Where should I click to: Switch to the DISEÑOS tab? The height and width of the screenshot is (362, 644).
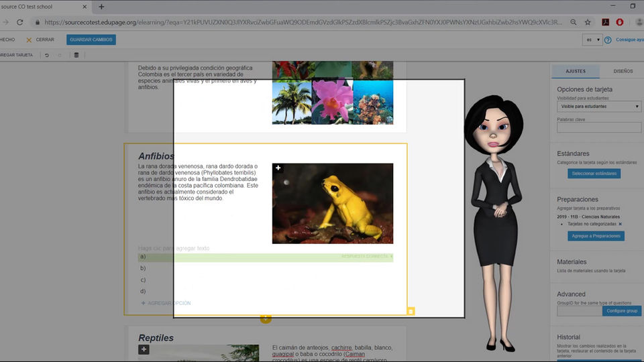pyautogui.click(x=623, y=71)
